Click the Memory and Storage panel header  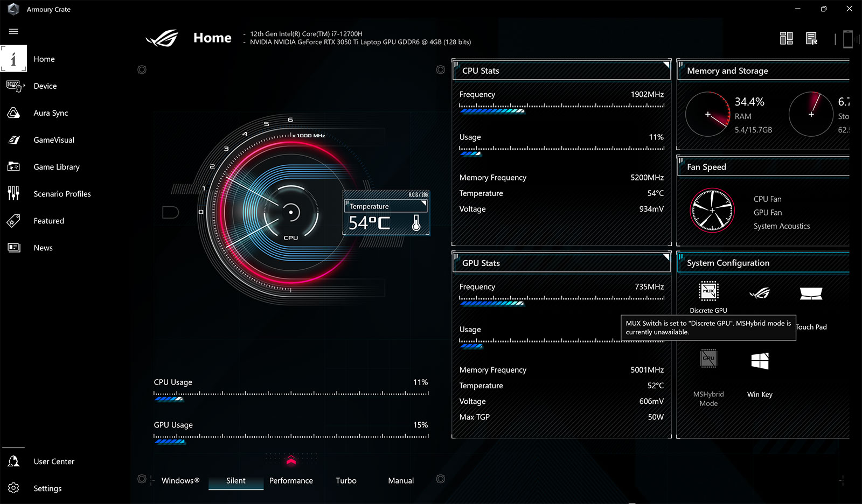(763, 71)
